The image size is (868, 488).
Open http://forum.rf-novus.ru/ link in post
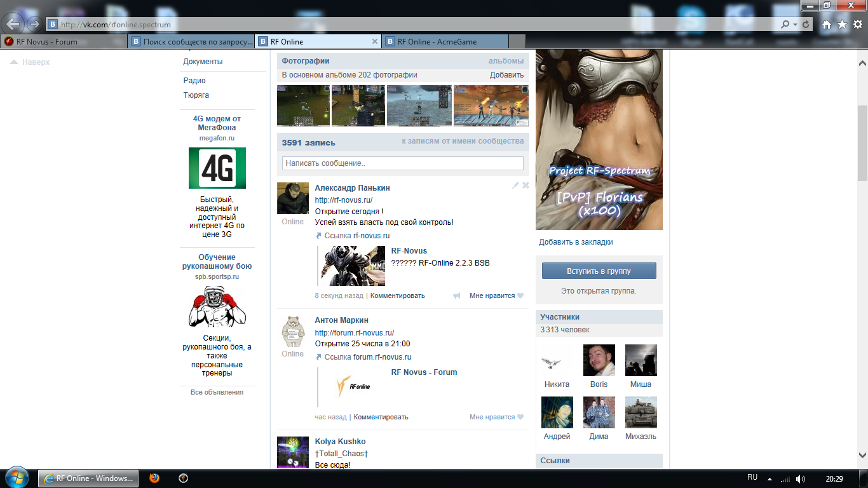355,332
